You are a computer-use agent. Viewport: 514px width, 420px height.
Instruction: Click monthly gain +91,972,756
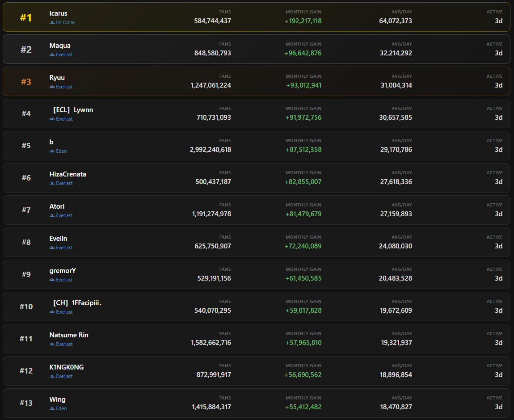(x=303, y=118)
